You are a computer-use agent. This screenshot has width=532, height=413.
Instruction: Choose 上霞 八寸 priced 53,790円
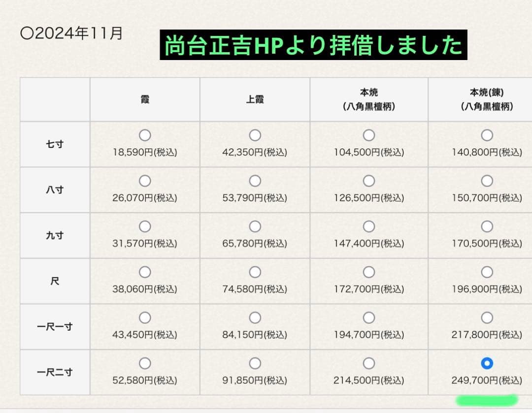(x=255, y=181)
